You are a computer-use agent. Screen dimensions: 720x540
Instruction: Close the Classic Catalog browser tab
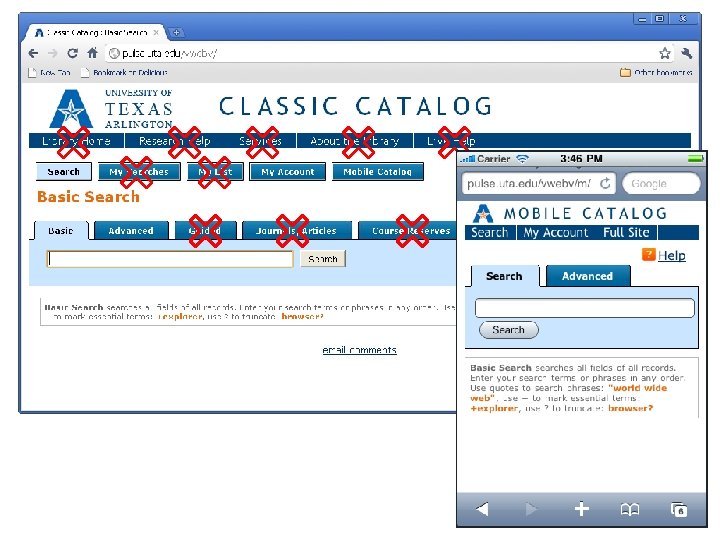pos(156,33)
